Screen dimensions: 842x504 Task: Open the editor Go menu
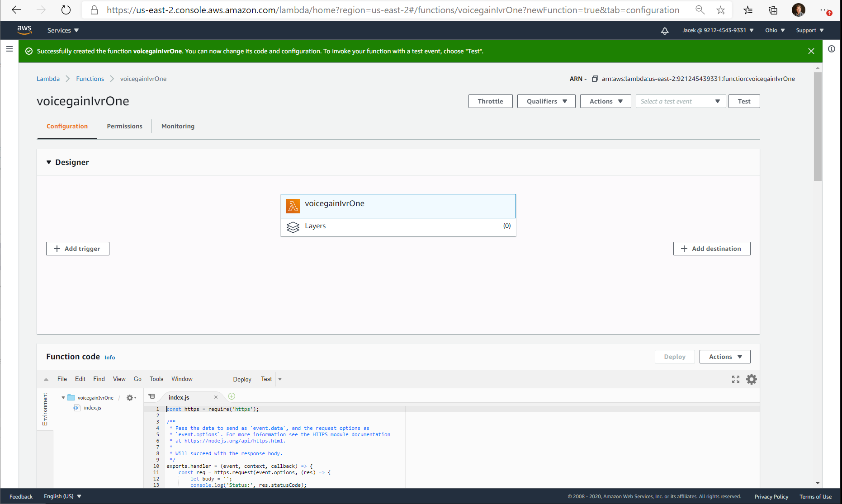pyautogui.click(x=137, y=379)
